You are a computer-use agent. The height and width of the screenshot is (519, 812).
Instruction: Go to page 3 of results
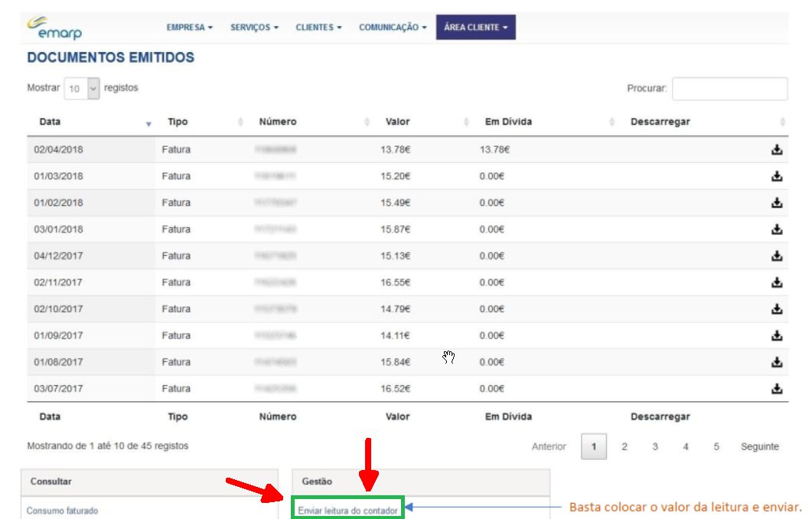pos(655,447)
